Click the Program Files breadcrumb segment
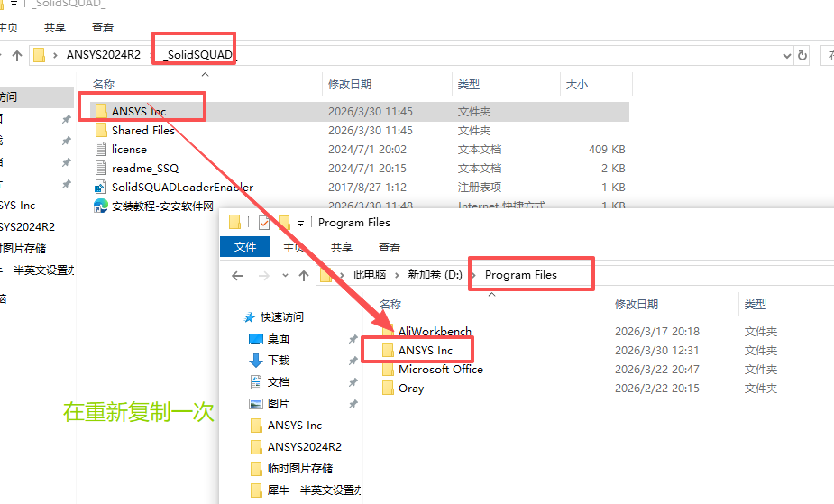The width and height of the screenshot is (834, 504). click(521, 275)
